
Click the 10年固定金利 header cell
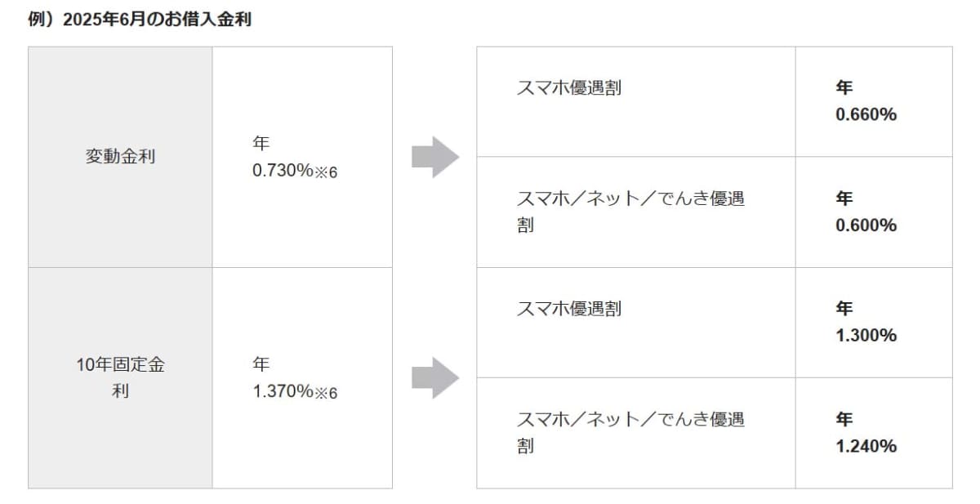tap(120, 377)
